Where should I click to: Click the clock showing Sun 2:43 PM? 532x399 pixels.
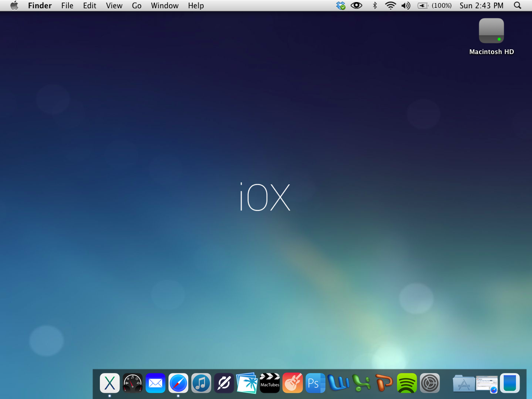[482, 5]
